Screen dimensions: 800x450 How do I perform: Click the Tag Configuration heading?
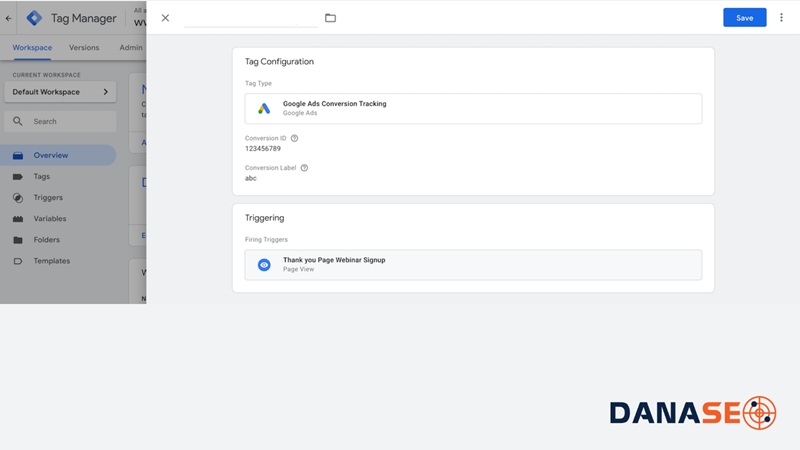click(279, 61)
